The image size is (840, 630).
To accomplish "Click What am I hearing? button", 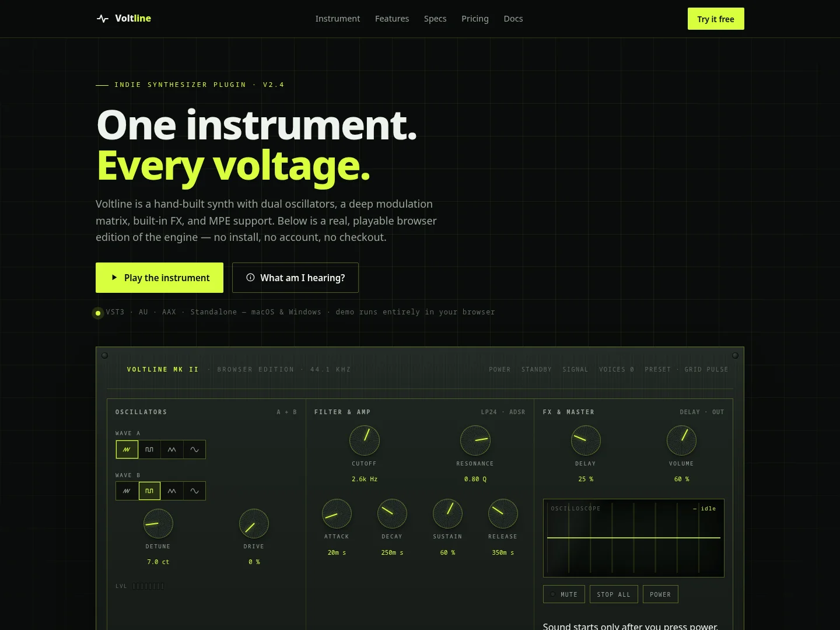I will click(x=295, y=278).
